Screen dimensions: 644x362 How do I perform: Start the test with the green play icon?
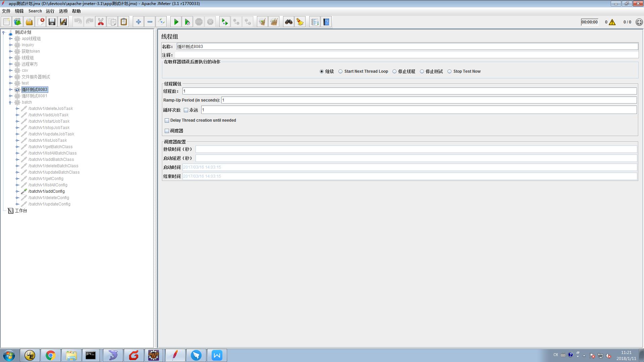coord(176,21)
